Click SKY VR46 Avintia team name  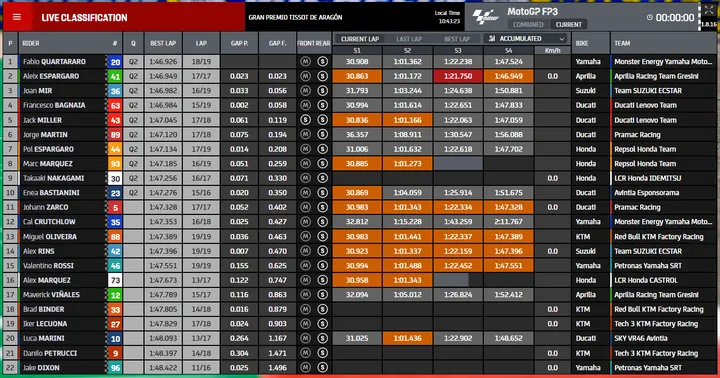641,339
